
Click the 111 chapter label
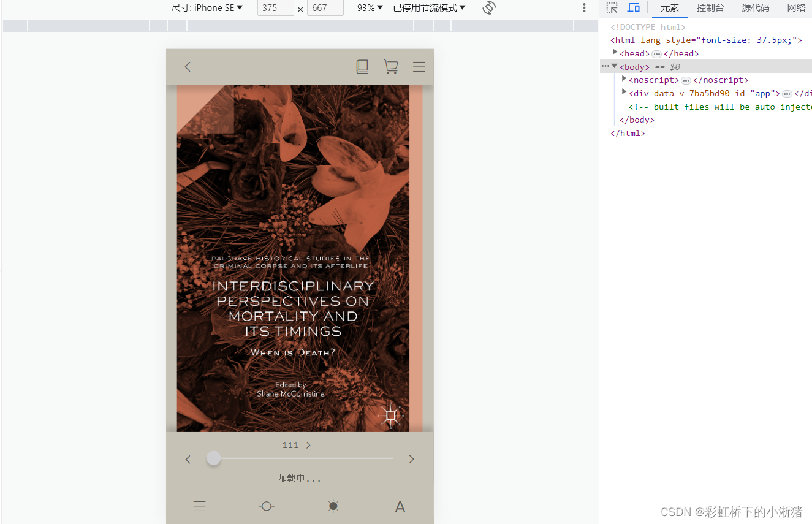coord(290,446)
